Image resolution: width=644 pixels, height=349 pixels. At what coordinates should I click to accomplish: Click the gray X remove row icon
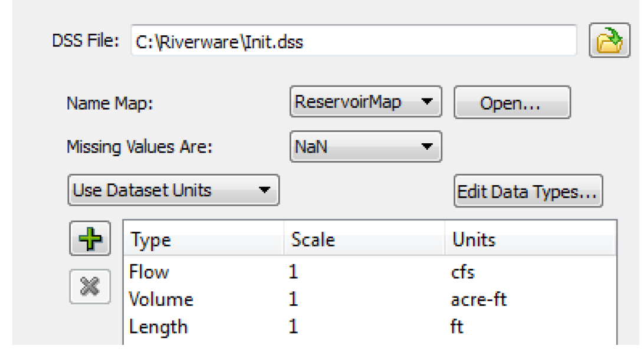pyautogui.click(x=90, y=287)
